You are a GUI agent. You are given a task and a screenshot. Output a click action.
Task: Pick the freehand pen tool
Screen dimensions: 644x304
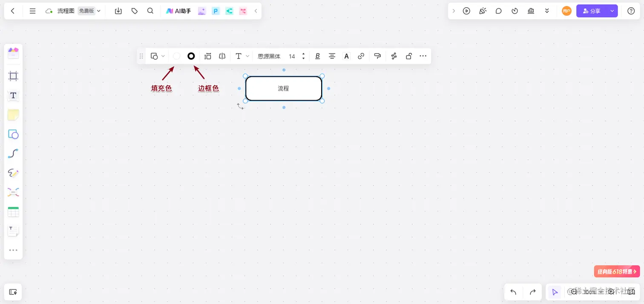[13, 173]
